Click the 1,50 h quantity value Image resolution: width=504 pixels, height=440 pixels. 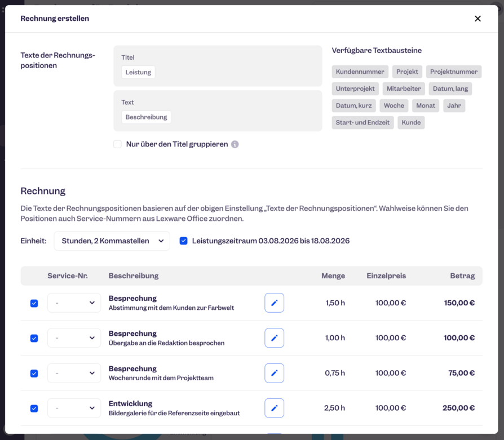(x=335, y=303)
